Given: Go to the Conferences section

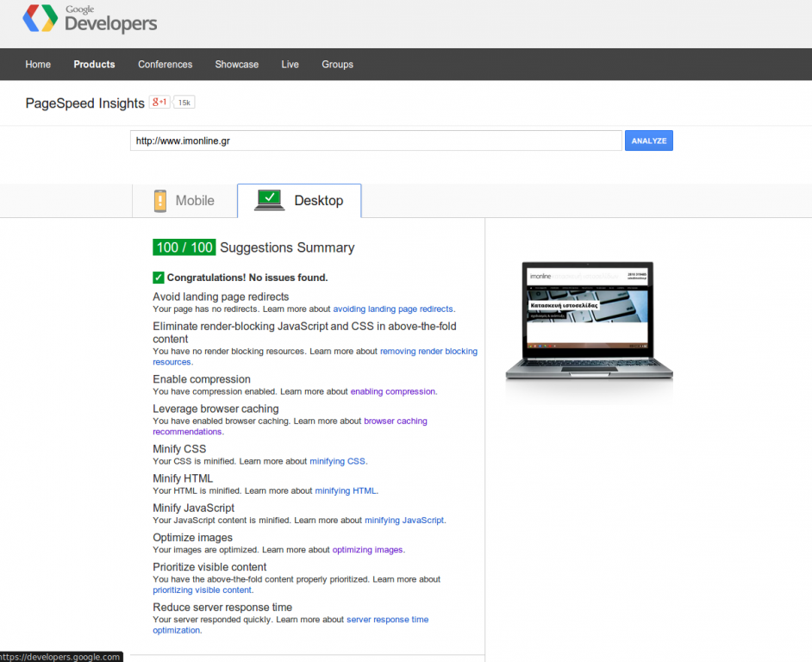Looking at the screenshot, I should point(166,65).
